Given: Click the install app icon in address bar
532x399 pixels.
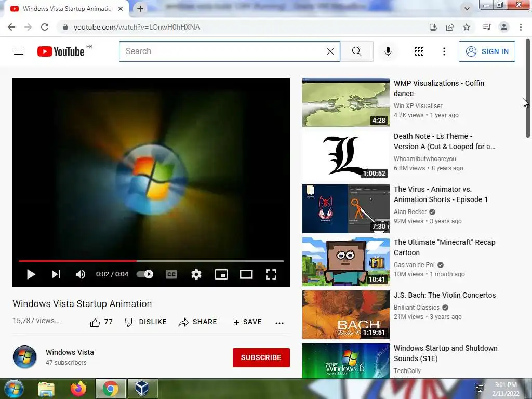Looking at the screenshot, I should 433,27.
